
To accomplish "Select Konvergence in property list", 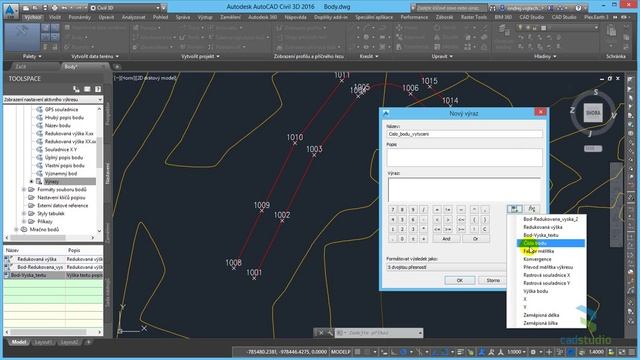I will coord(537,259).
